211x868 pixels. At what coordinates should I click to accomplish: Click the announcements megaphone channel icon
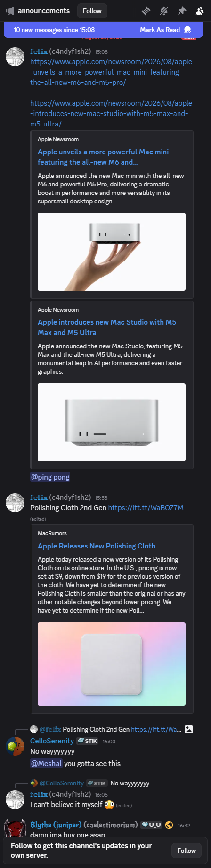click(10, 11)
